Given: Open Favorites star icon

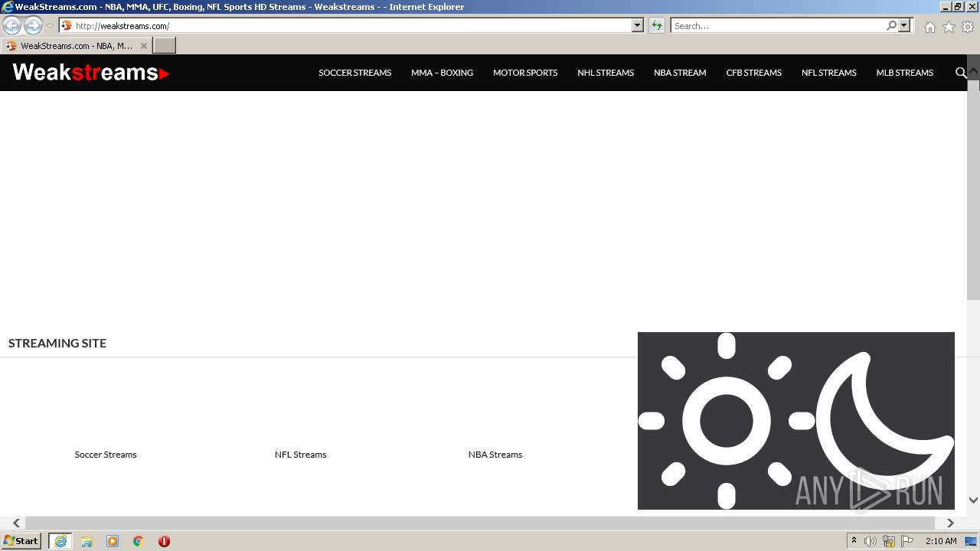Looking at the screenshot, I should click(949, 27).
